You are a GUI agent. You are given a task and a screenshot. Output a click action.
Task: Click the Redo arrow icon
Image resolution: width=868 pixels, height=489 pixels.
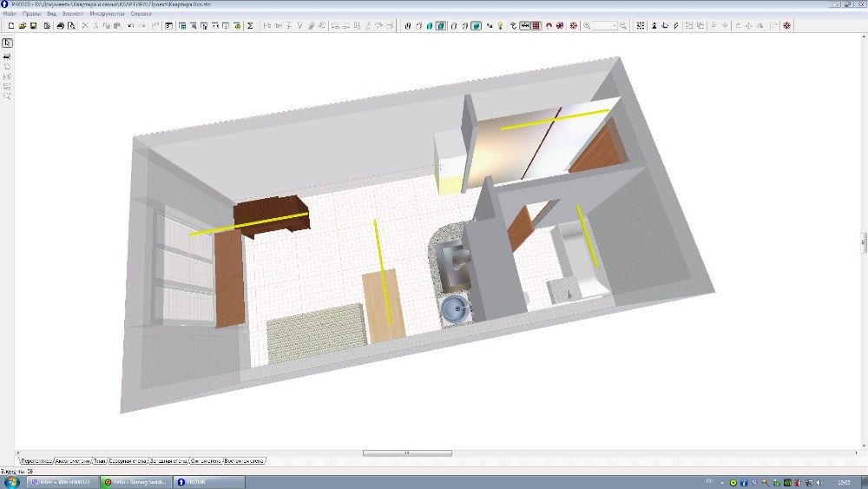[x=141, y=25]
